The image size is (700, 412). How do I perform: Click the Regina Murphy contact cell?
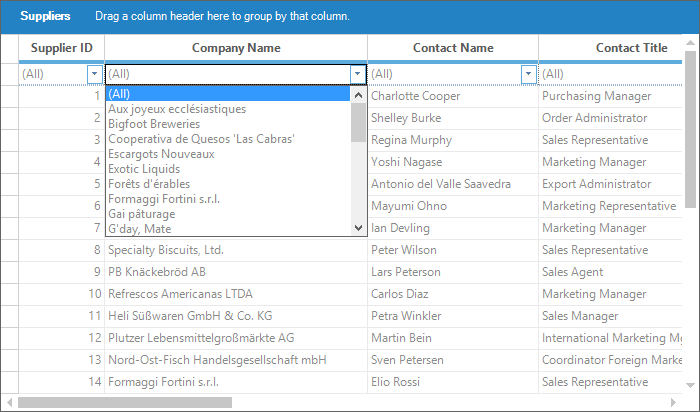[x=453, y=140]
